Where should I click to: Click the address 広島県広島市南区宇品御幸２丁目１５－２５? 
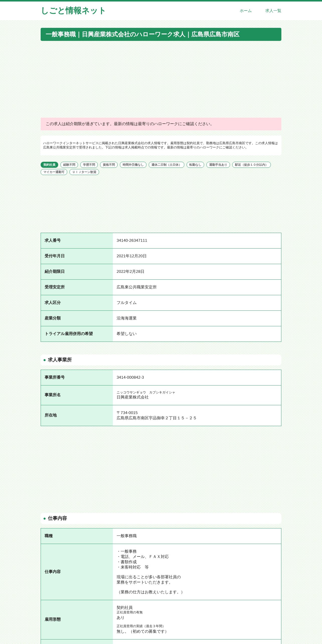(x=157, y=418)
